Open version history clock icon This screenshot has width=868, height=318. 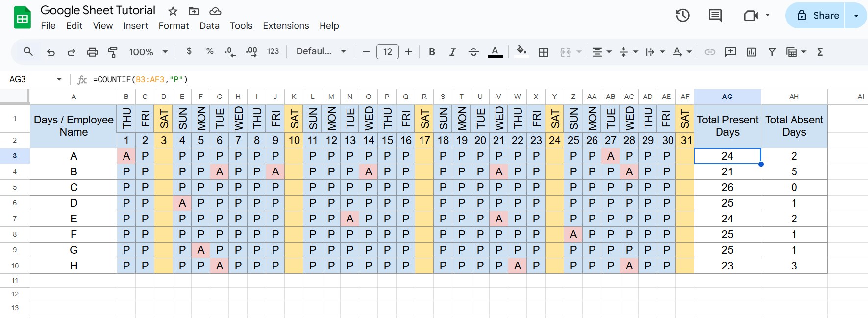pyautogui.click(x=682, y=16)
